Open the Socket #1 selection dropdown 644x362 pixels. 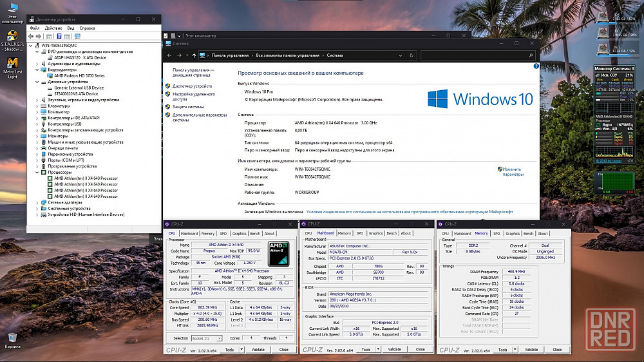click(x=206, y=338)
